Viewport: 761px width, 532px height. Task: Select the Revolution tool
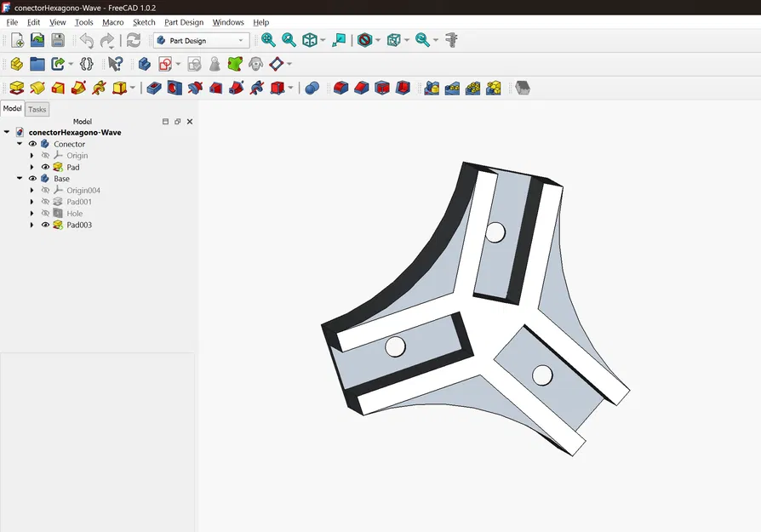pos(38,87)
